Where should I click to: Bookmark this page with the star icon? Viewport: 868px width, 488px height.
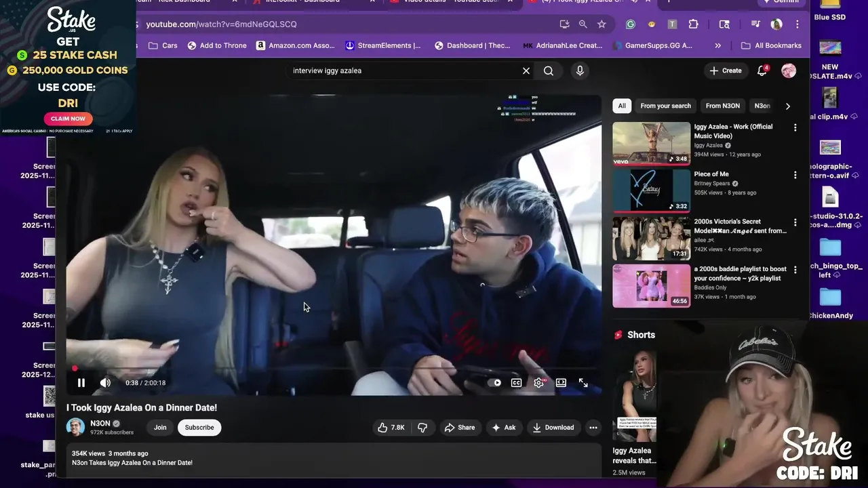point(601,24)
